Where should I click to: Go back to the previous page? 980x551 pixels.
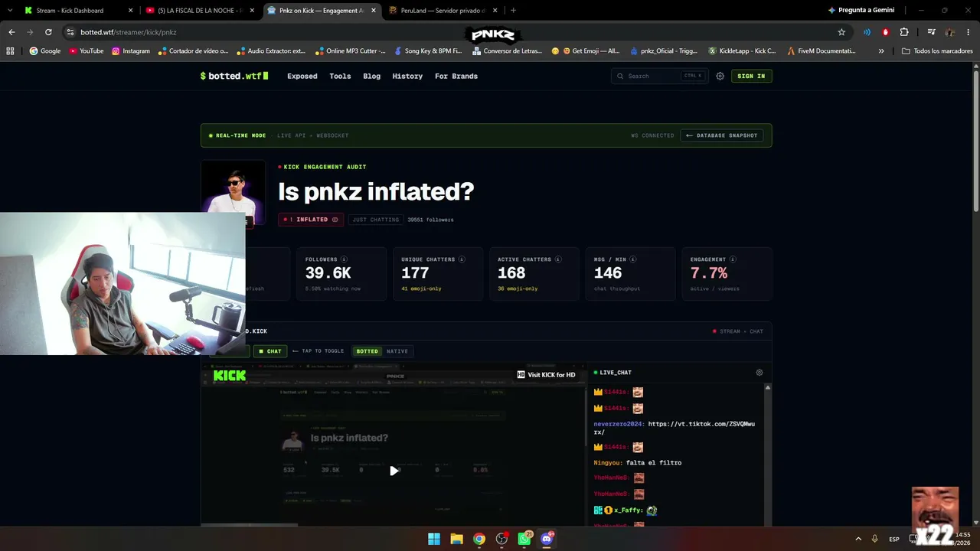tap(11, 32)
